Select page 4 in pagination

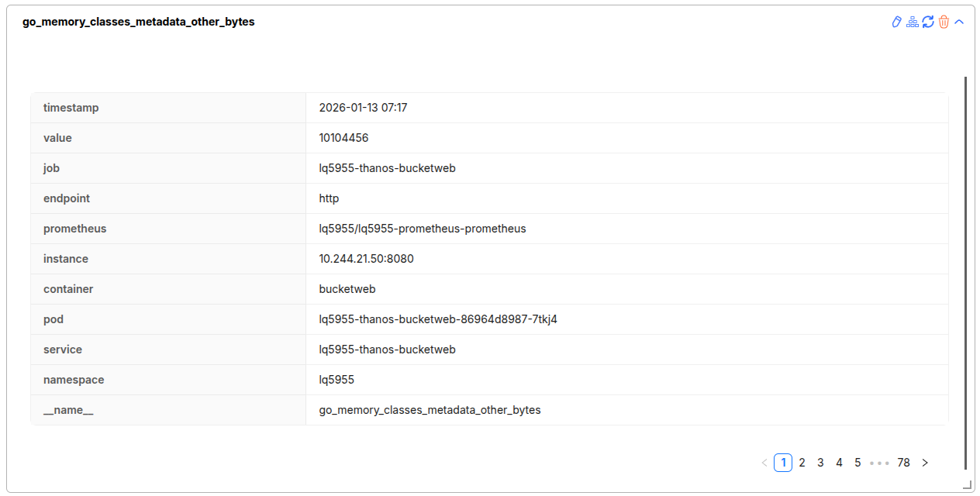[x=839, y=463]
